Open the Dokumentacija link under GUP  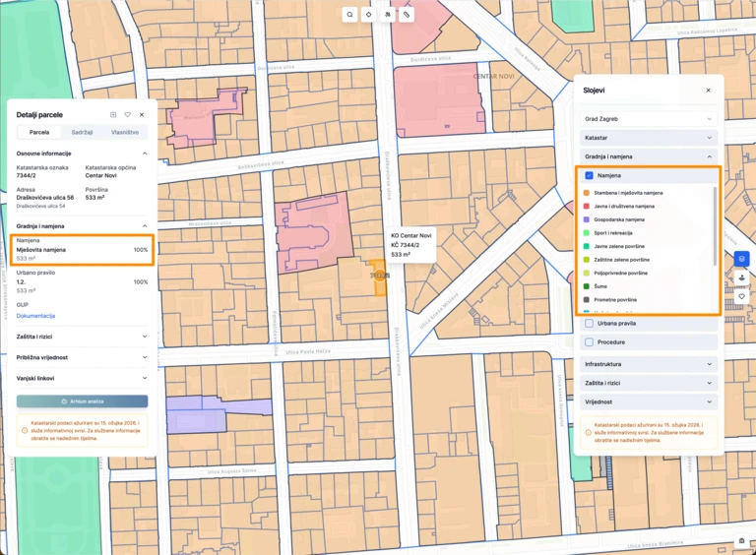click(x=35, y=316)
